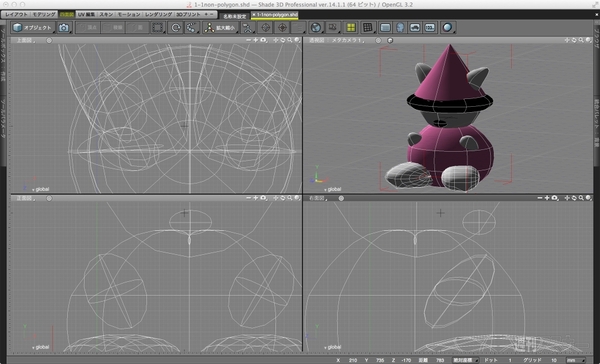Toggle the small cube icon in perspective header
Viewport: 600px width, 364px height.
390,41
